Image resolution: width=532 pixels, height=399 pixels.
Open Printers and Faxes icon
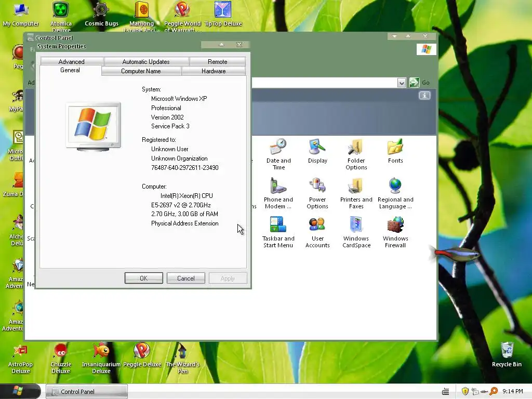tap(356, 193)
